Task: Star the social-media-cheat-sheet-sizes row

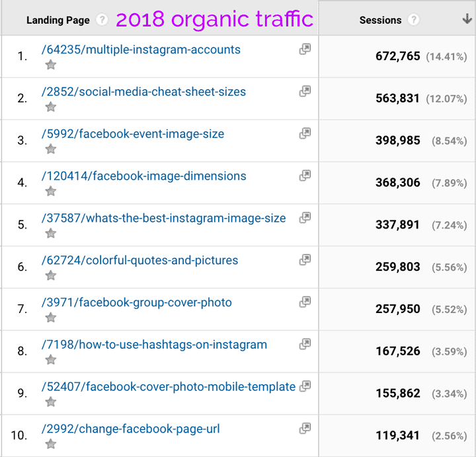Action: click(x=51, y=107)
